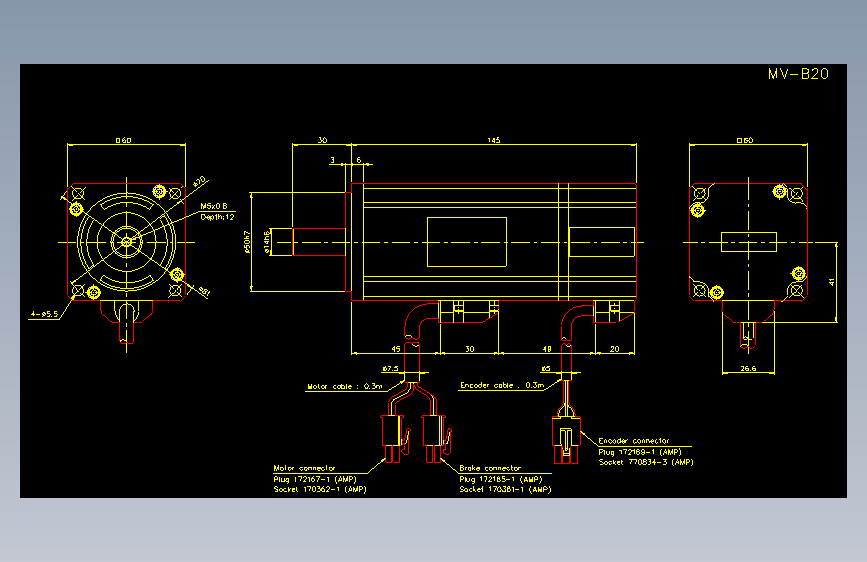Click the ø50h7 pilot diameter dimension
Viewport: 867px width, 562px height.
pyautogui.click(x=247, y=242)
